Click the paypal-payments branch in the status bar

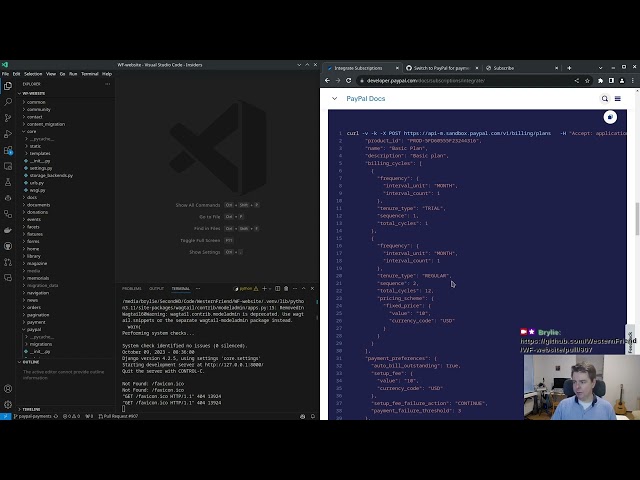point(36,416)
